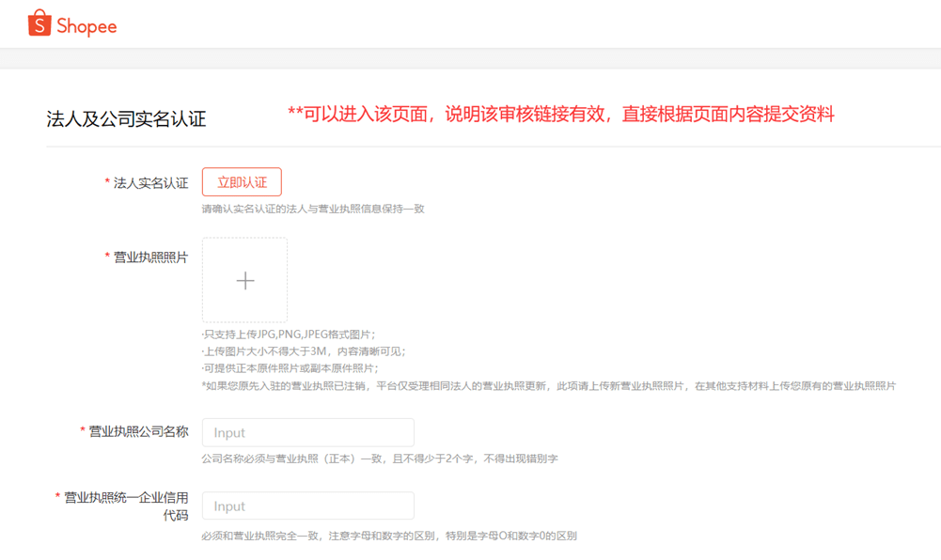Focus the 营业执照统一企业信用代码 input box

(307, 506)
